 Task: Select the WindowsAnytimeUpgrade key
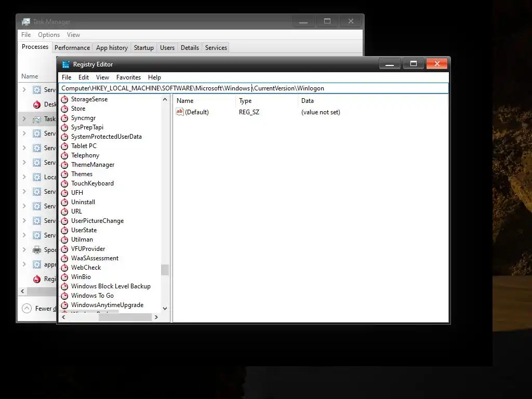click(x=107, y=305)
